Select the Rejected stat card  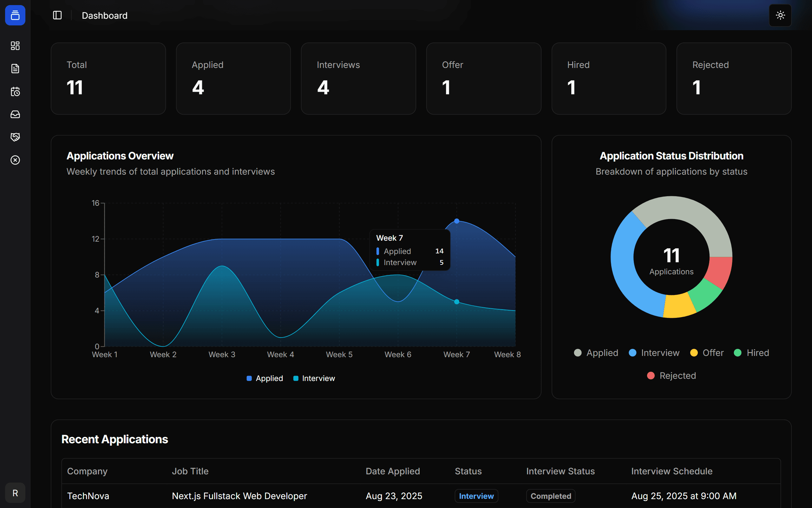coord(734,79)
